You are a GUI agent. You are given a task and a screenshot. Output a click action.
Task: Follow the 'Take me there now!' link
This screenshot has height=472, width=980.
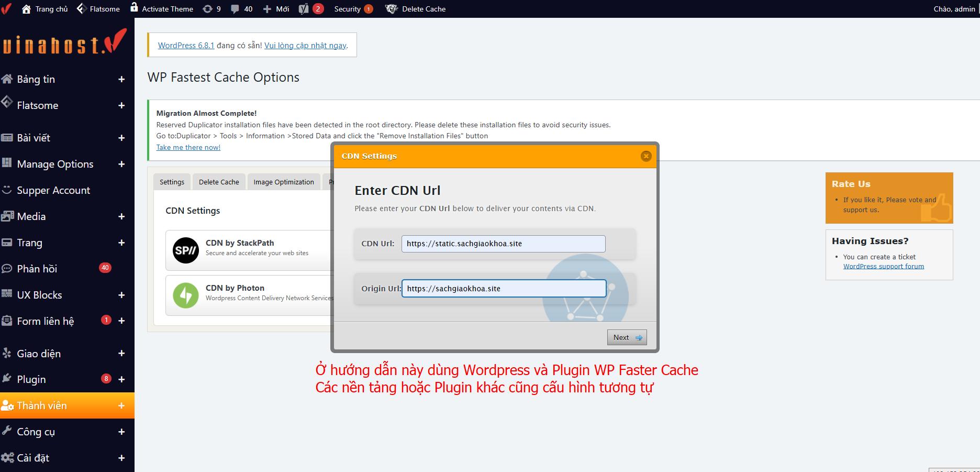click(188, 147)
